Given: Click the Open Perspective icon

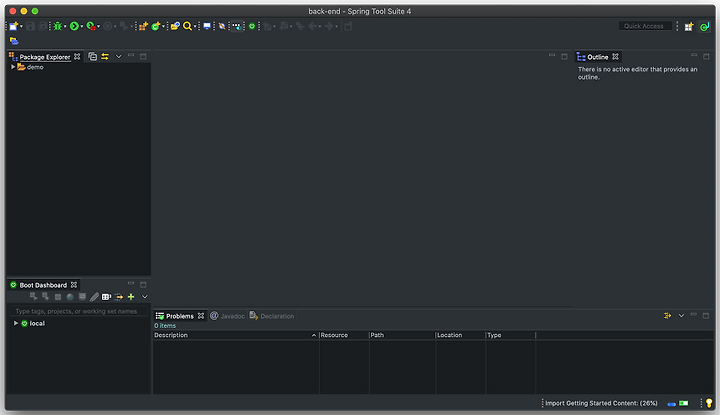Looking at the screenshot, I should click(689, 27).
